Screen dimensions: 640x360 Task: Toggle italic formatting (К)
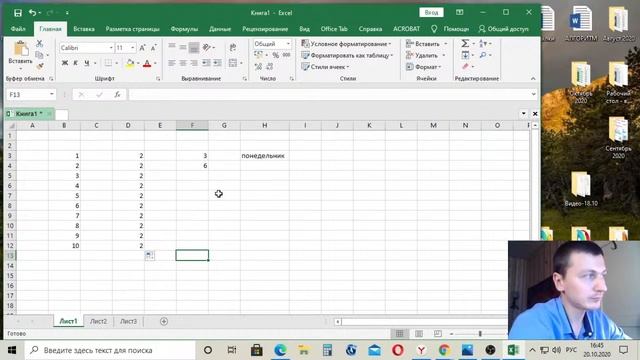76,63
